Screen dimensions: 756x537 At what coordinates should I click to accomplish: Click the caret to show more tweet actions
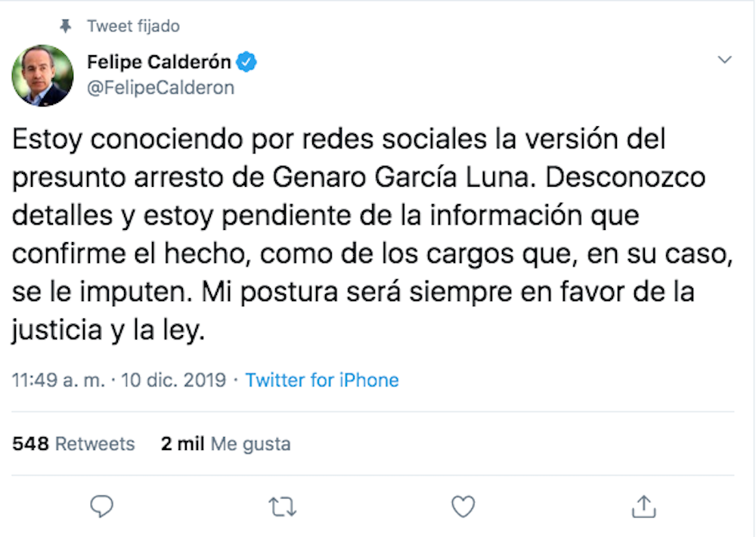[x=725, y=60]
